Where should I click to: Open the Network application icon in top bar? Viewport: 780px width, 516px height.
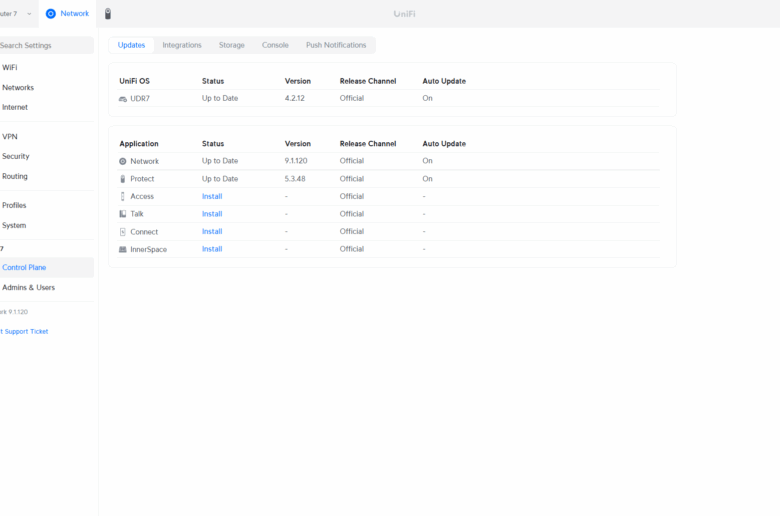coord(51,14)
